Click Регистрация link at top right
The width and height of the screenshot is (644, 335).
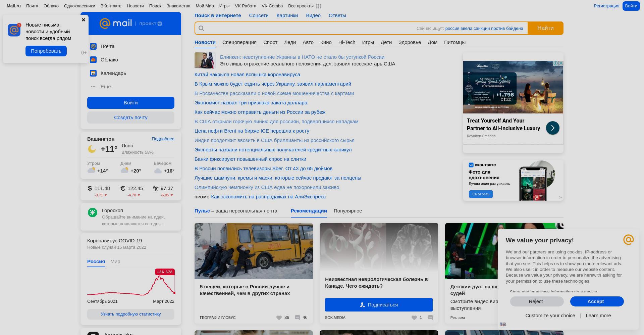606,6
